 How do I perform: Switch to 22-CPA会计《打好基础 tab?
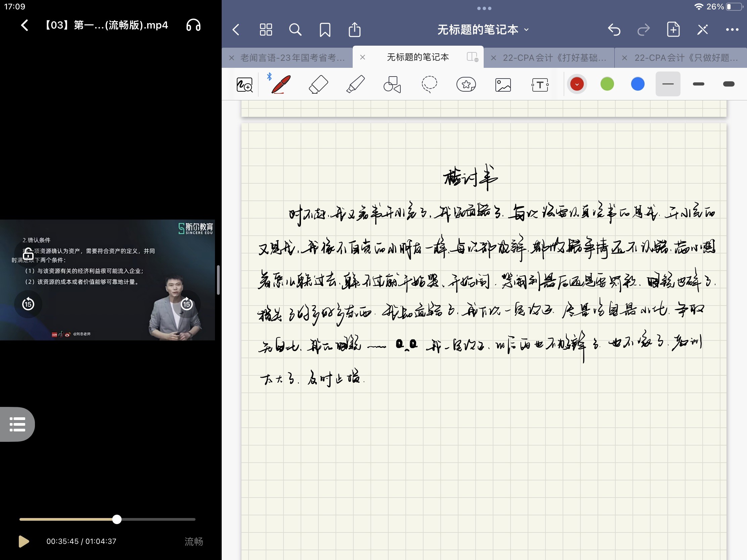[x=554, y=58]
